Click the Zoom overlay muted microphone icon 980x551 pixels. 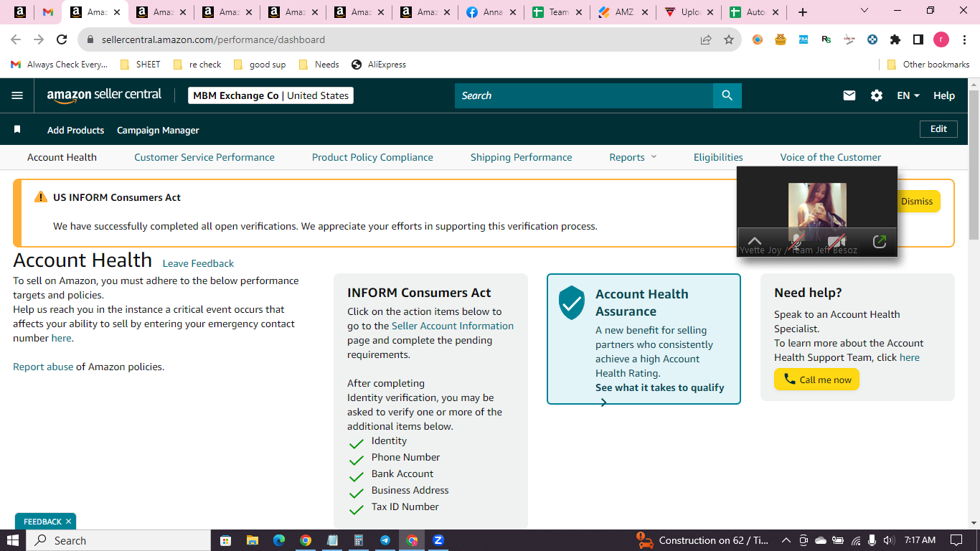(796, 242)
